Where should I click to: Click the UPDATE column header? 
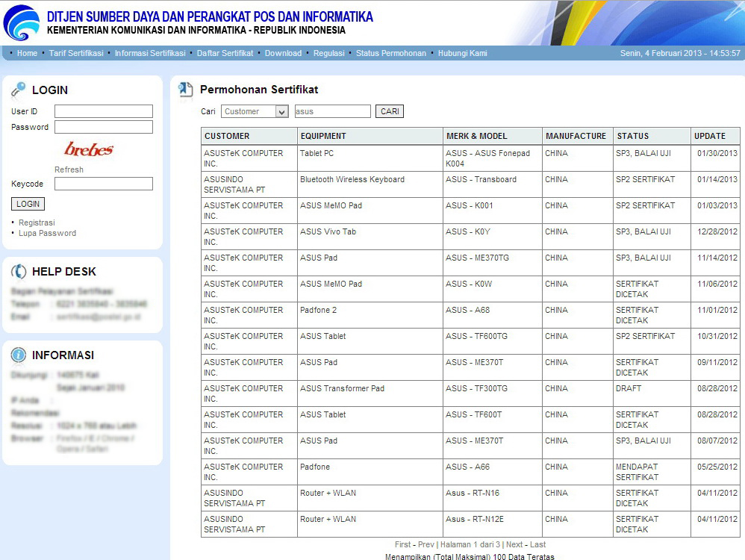(715, 136)
